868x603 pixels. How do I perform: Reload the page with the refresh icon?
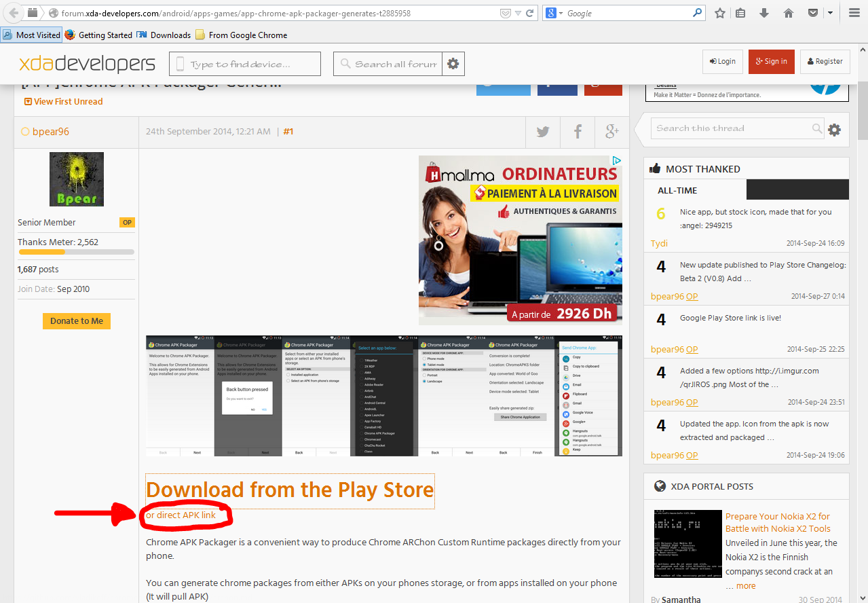coord(530,13)
